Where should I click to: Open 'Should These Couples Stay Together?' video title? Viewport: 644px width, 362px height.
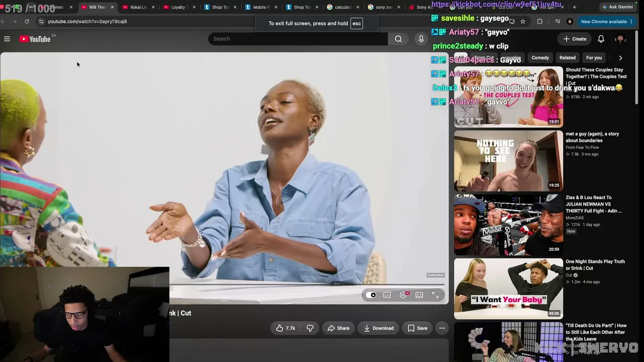(x=596, y=76)
